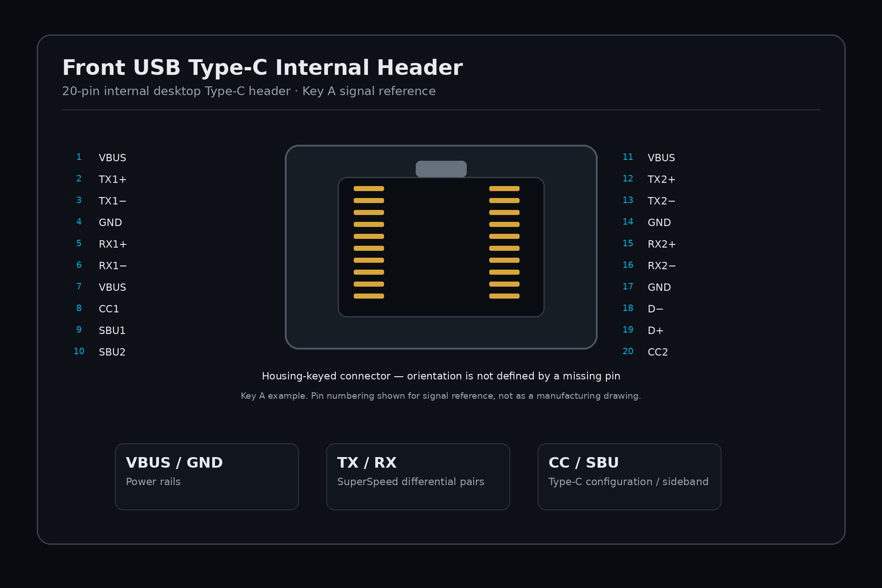This screenshot has height=588, width=882.
Task: Click the "Key A example" footnote
Action: tap(441, 396)
